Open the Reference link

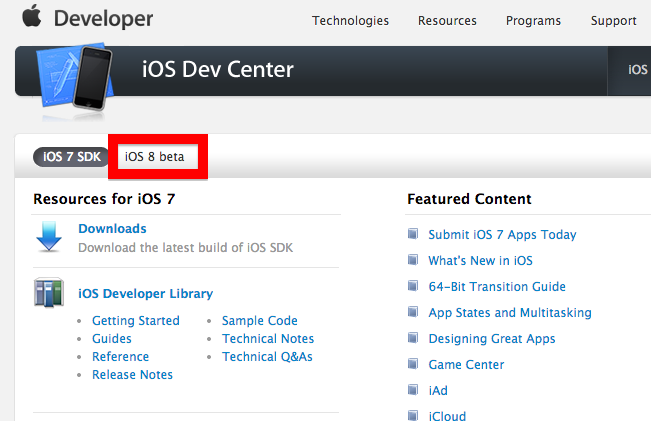(120, 356)
